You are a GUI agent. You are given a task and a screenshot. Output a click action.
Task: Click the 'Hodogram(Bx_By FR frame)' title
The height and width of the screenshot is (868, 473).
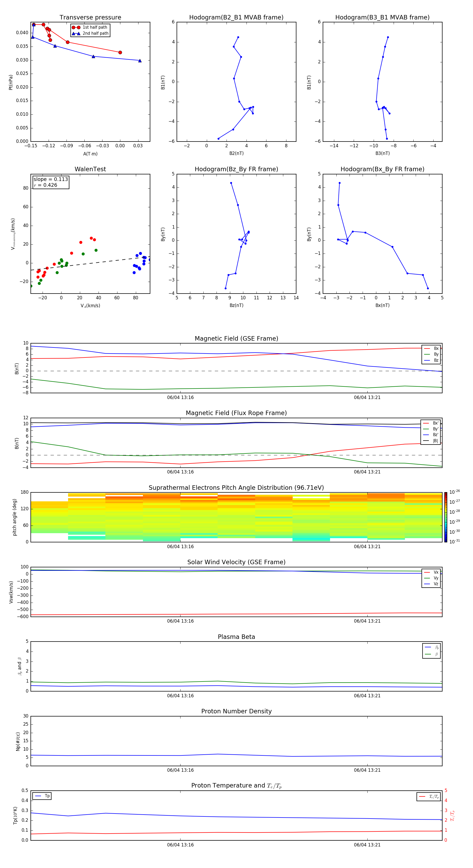click(382, 169)
